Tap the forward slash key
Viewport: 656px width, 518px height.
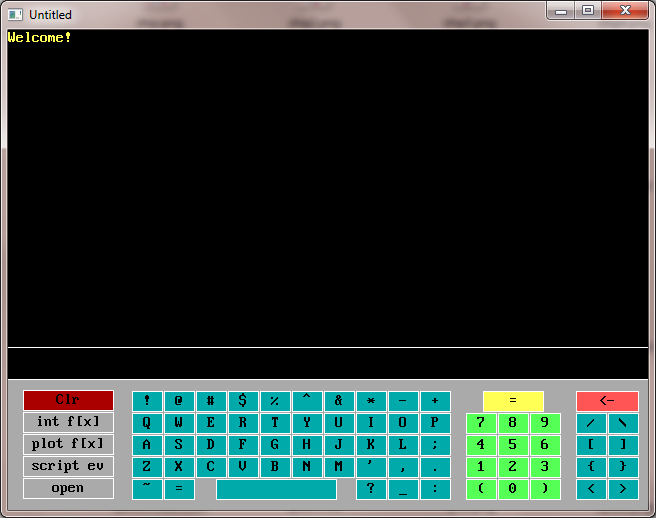pyautogui.click(x=591, y=423)
